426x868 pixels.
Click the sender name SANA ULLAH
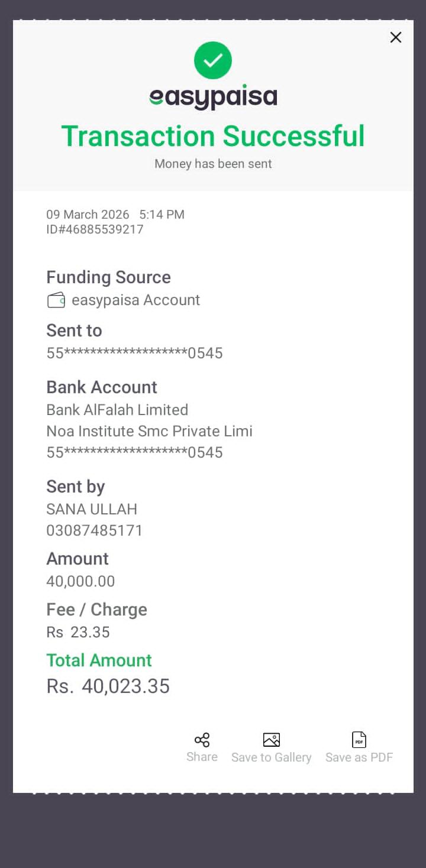coord(92,509)
